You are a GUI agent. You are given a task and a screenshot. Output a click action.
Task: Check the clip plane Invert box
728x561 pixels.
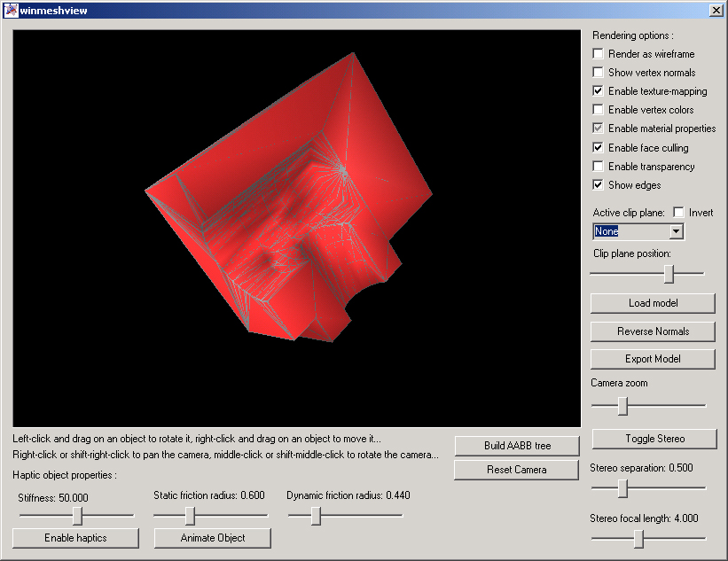[x=678, y=213]
